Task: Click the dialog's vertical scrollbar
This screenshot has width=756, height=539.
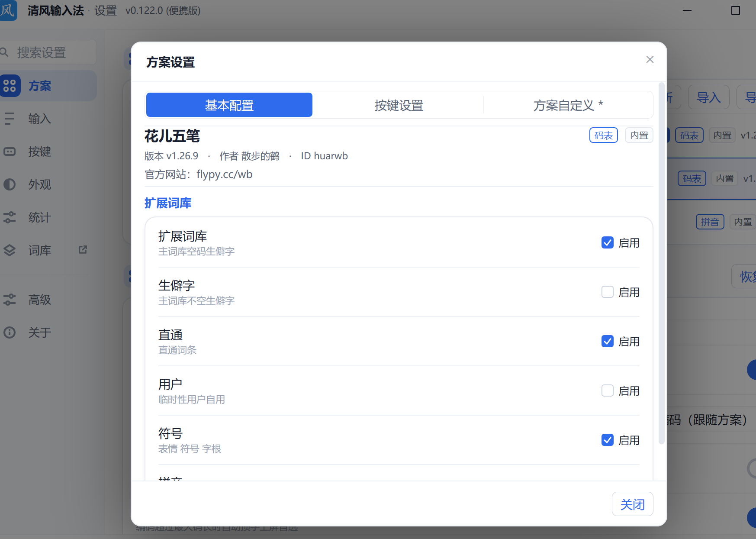Action: click(x=661, y=263)
